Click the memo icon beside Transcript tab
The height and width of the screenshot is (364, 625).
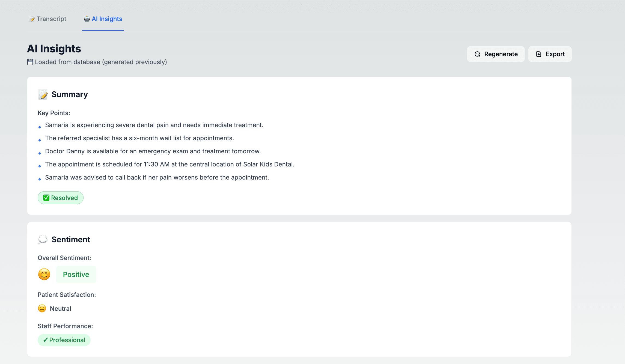pyautogui.click(x=32, y=19)
